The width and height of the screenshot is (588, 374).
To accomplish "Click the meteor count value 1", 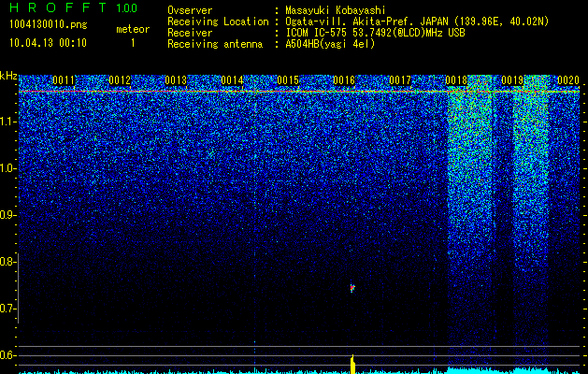I will (133, 43).
